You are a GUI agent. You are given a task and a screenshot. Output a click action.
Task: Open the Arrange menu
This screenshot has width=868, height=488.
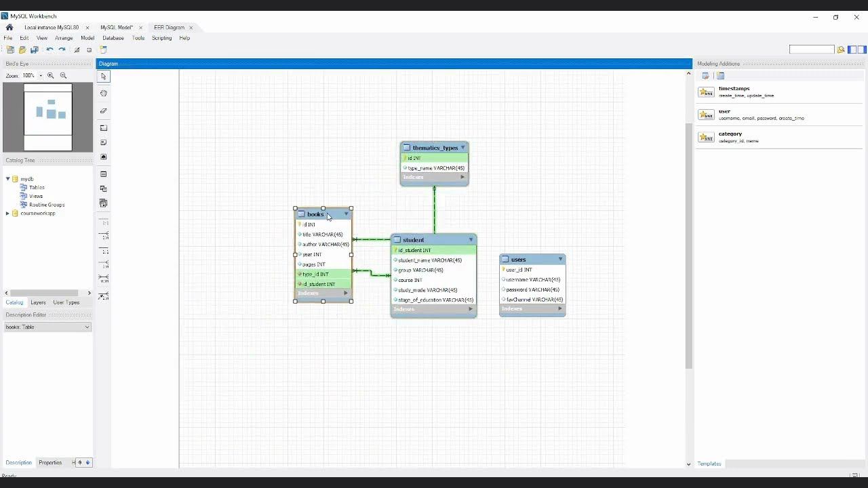coord(64,38)
